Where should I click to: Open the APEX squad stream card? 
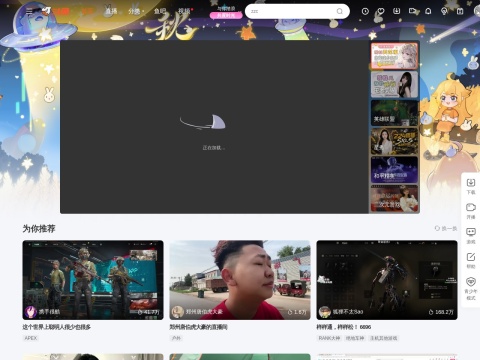93,280
